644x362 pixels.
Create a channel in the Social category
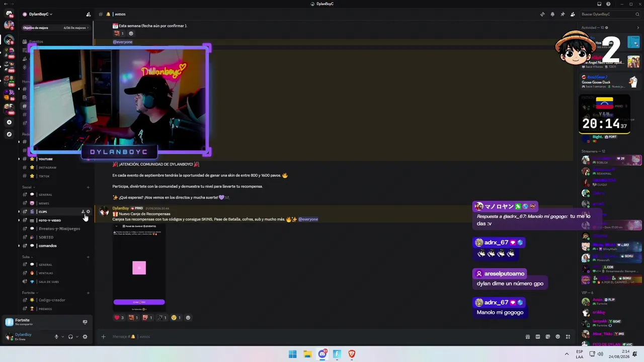(x=88, y=187)
